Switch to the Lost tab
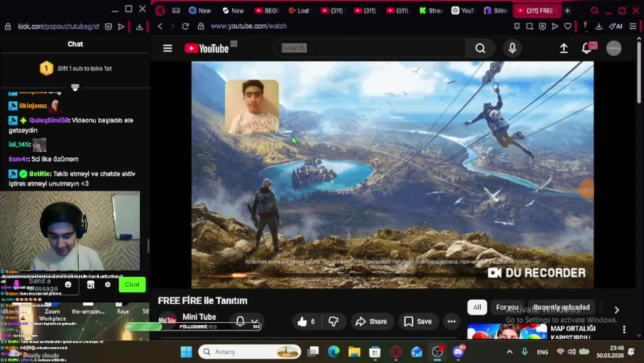The height and width of the screenshot is (363, 644). click(299, 10)
